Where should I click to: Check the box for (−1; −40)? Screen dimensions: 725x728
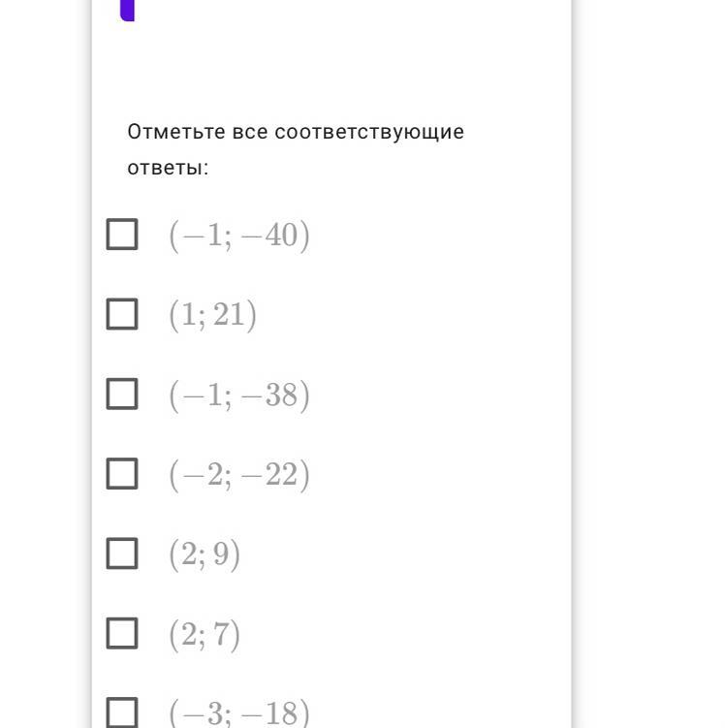(x=122, y=235)
